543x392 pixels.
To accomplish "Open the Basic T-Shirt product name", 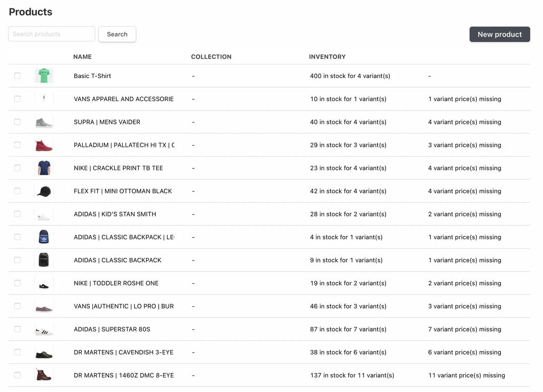I will pyautogui.click(x=92, y=76).
